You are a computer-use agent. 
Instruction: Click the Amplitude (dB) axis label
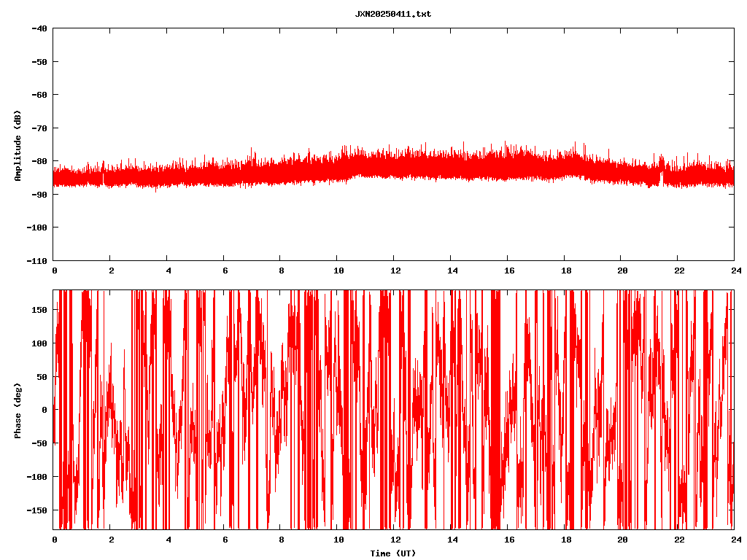pyautogui.click(x=18, y=146)
